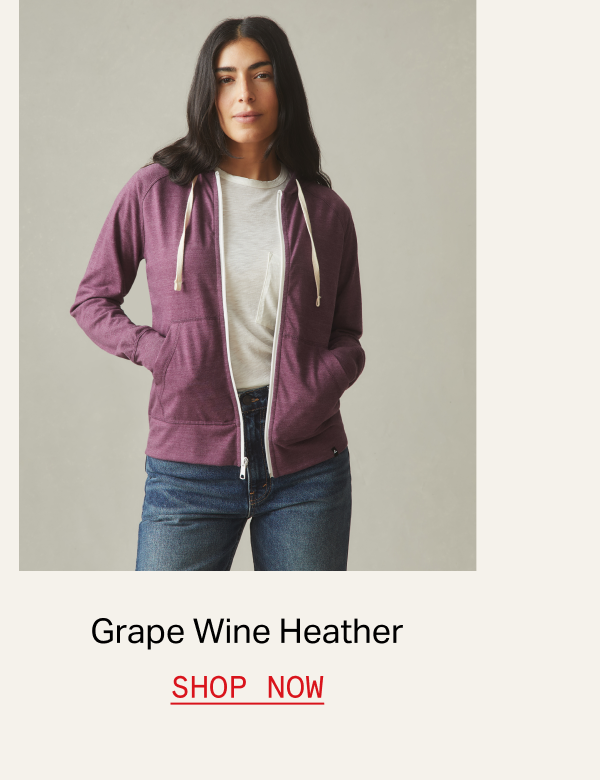Screen dimensions: 600x780
Task: Click the right white drawstring tip
Action: click(318, 300)
